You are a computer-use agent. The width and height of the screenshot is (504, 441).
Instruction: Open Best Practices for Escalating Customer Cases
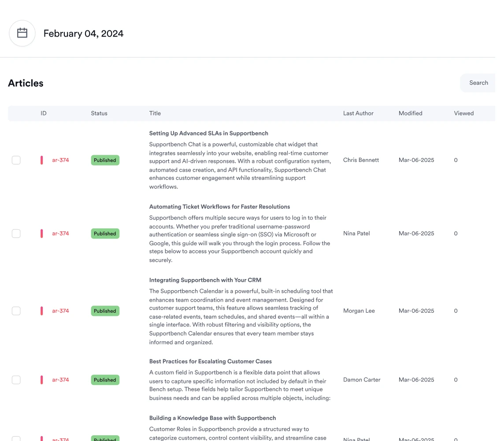click(210, 362)
